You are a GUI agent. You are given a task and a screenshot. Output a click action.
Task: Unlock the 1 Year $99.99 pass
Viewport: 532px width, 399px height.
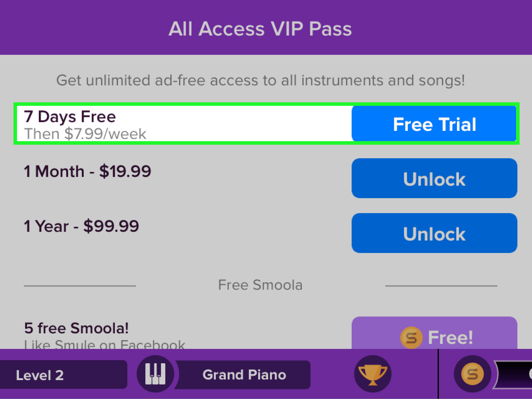[x=434, y=233]
